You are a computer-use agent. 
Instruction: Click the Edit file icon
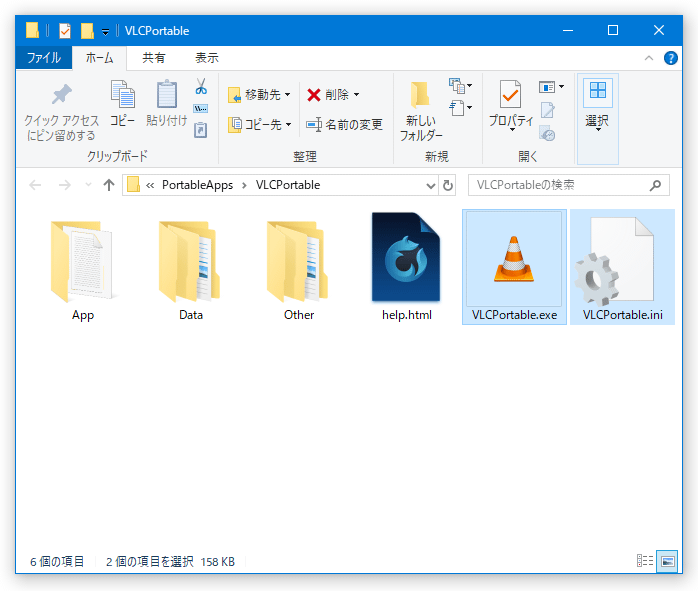point(548,110)
